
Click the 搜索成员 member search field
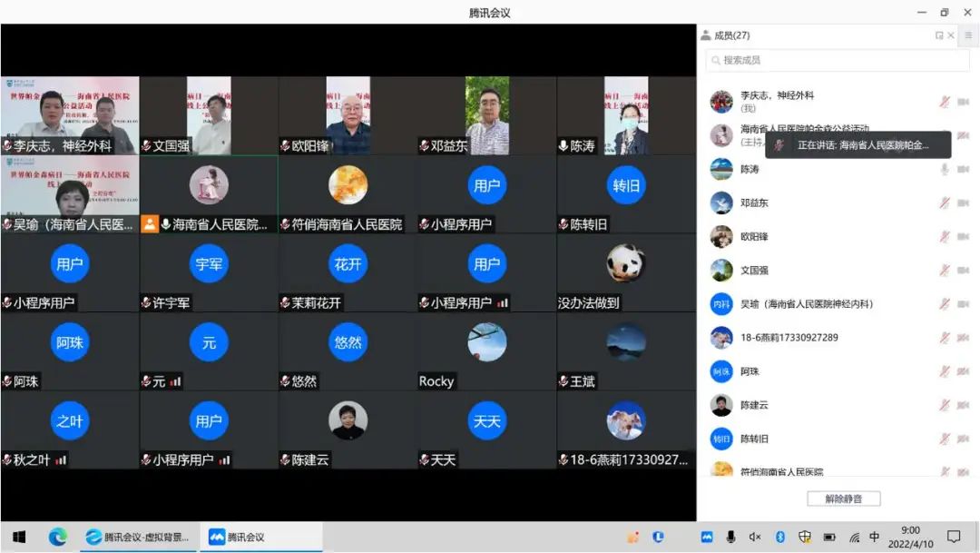pos(835,58)
